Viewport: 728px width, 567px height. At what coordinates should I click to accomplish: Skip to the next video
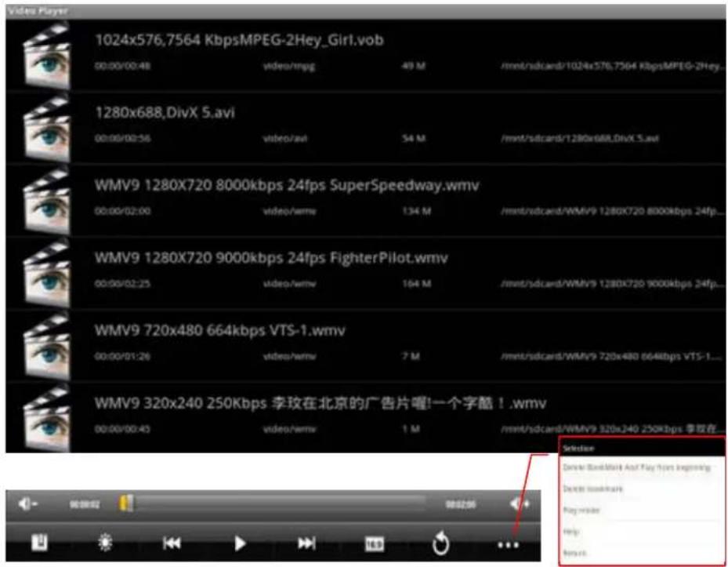click(x=306, y=543)
